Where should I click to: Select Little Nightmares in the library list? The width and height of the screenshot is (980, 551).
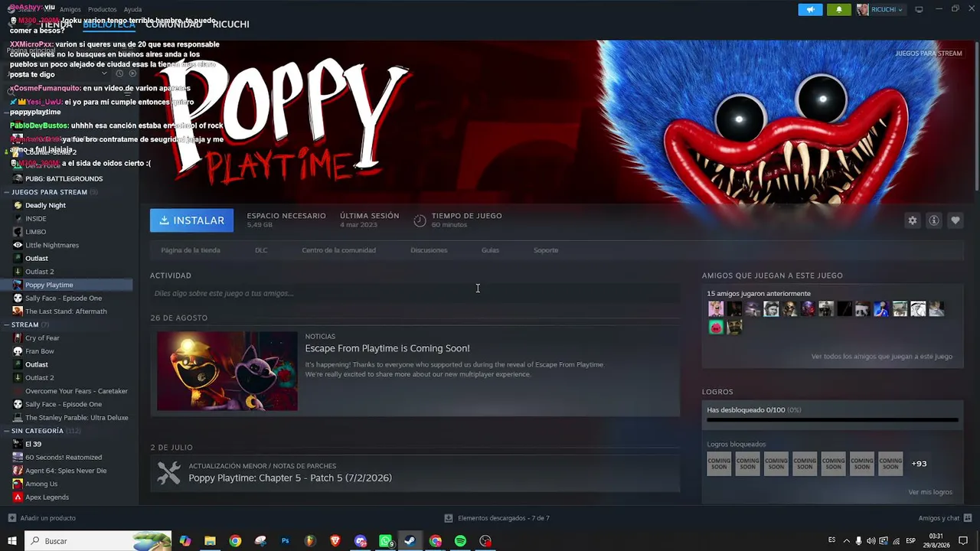pos(52,245)
